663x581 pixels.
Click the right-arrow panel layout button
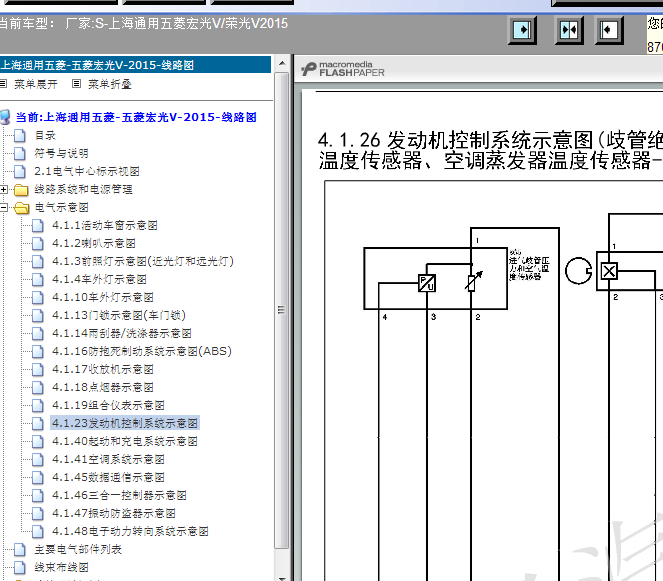[x=522, y=30]
